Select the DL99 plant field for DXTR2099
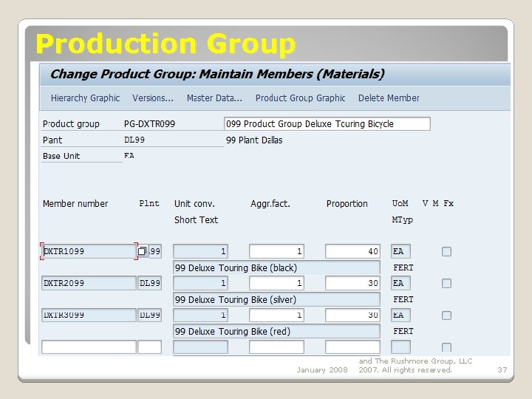532x399 pixels. pos(149,283)
